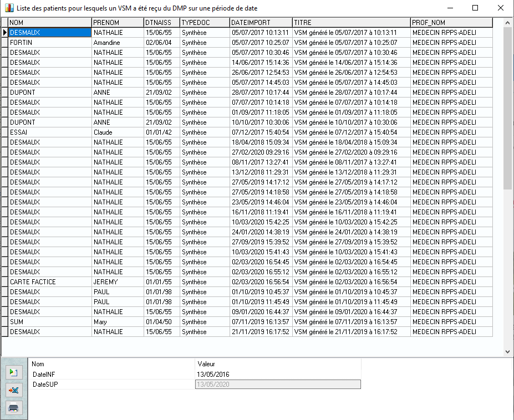Run the query with the execute icon
This screenshot has height=420, width=514.
13,372
